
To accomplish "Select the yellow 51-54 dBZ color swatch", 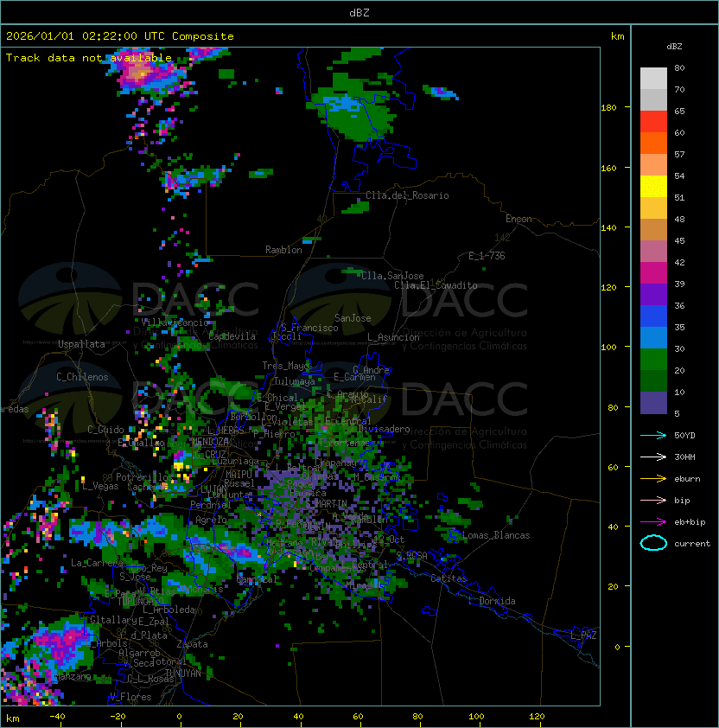I will [653, 187].
